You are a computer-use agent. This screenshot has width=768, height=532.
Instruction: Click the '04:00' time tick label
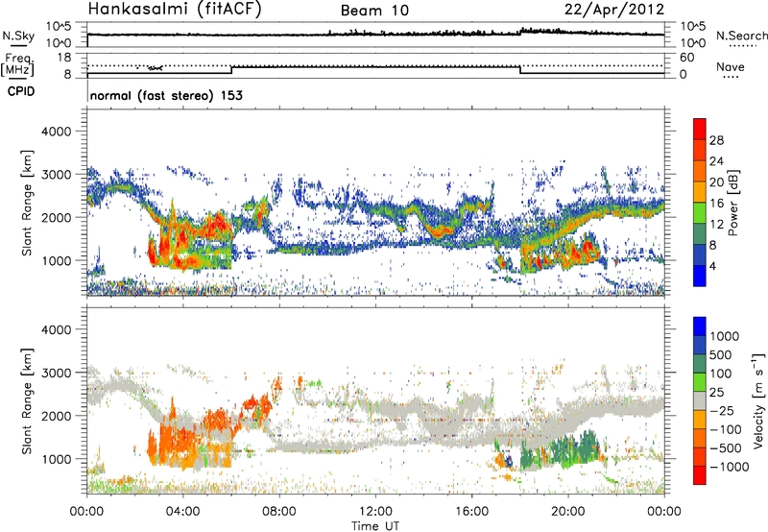click(x=182, y=511)
